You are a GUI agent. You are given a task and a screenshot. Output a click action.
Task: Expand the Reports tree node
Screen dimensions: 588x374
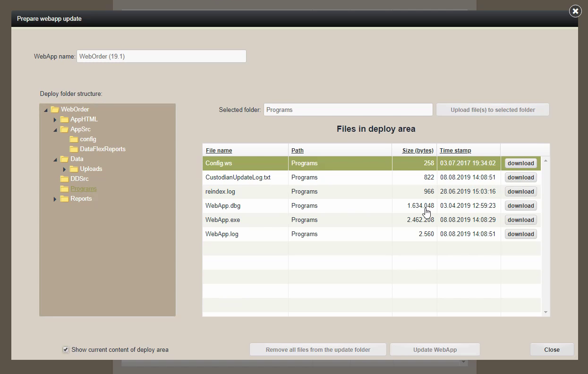[x=55, y=199]
